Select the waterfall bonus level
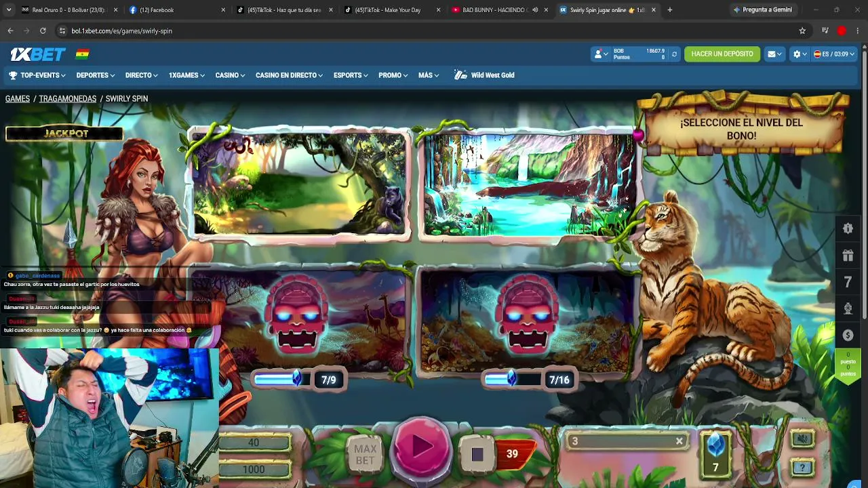 [x=528, y=184]
